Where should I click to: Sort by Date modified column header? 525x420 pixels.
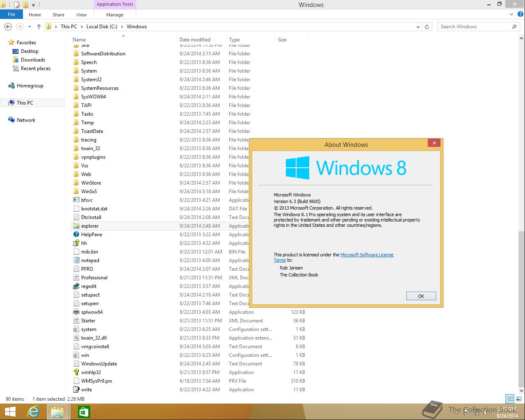click(195, 40)
